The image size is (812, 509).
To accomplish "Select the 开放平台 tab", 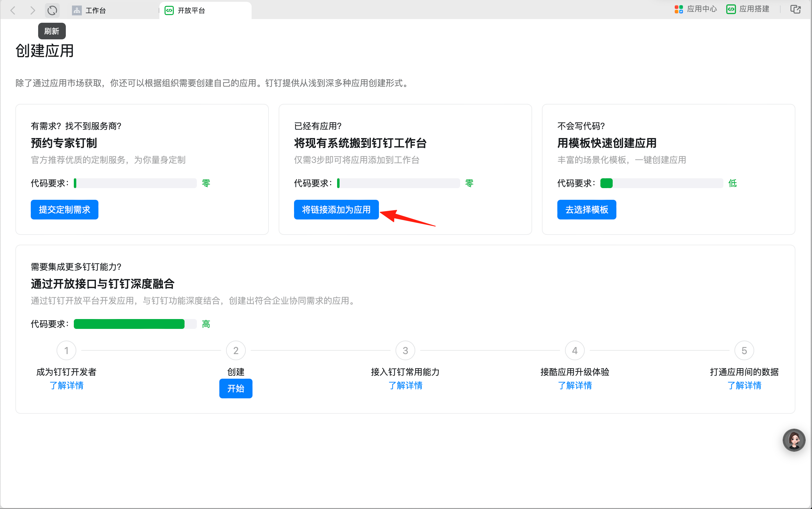I will click(x=205, y=10).
